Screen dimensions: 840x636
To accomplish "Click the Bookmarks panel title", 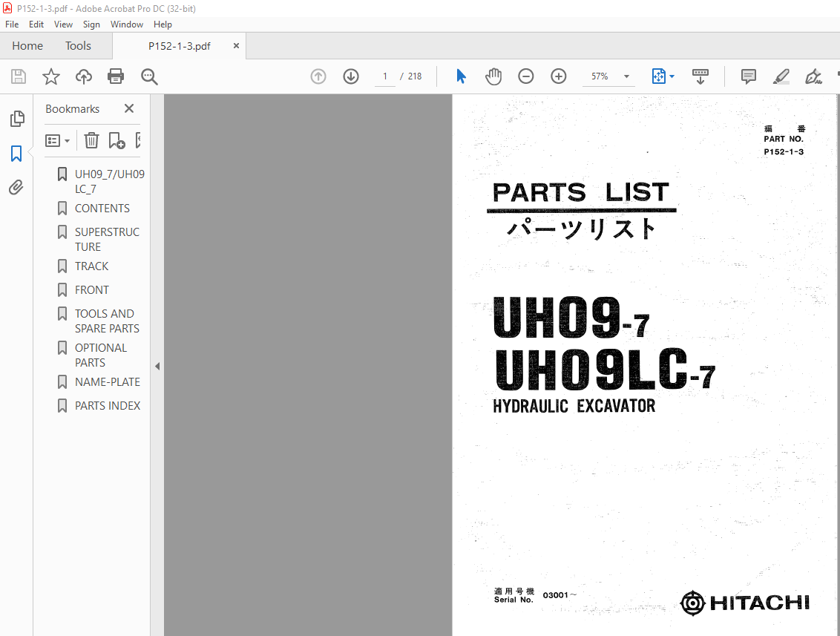I will click(72, 109).
